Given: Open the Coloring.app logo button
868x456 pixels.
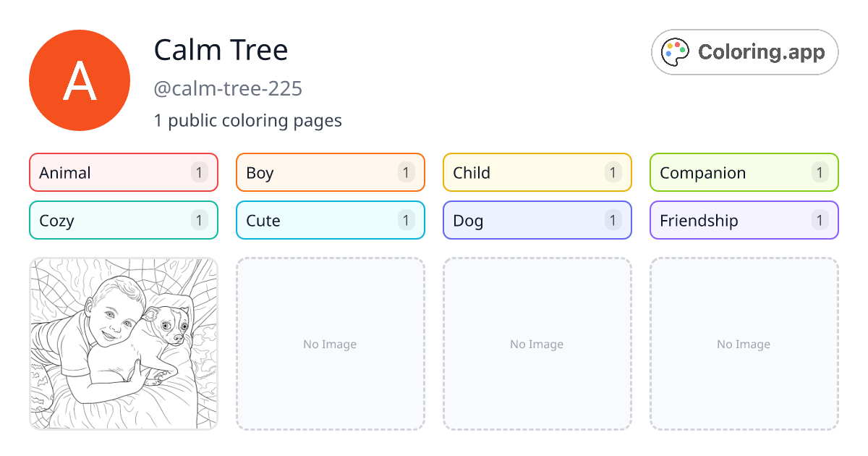Looking at the screenshot, I should point(744,52).
